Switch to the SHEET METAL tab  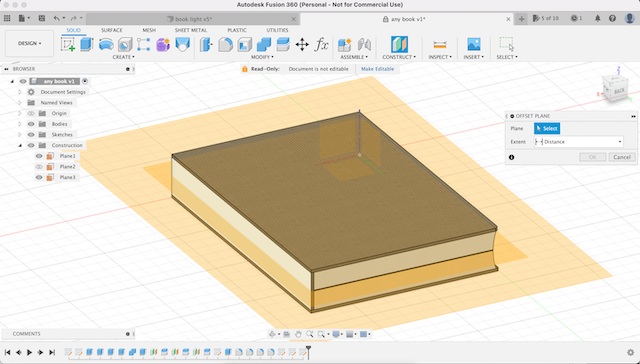191,30
